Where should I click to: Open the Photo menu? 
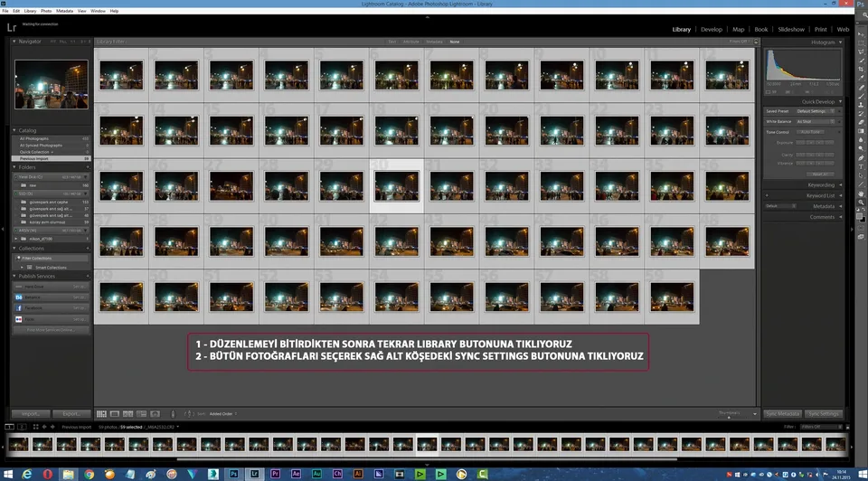pos(46,11)
